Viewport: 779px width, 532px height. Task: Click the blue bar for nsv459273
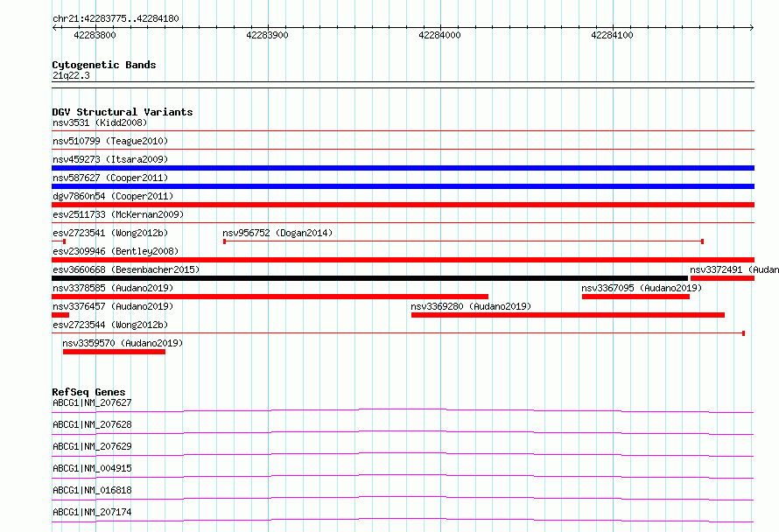click(x=403, y=168)
